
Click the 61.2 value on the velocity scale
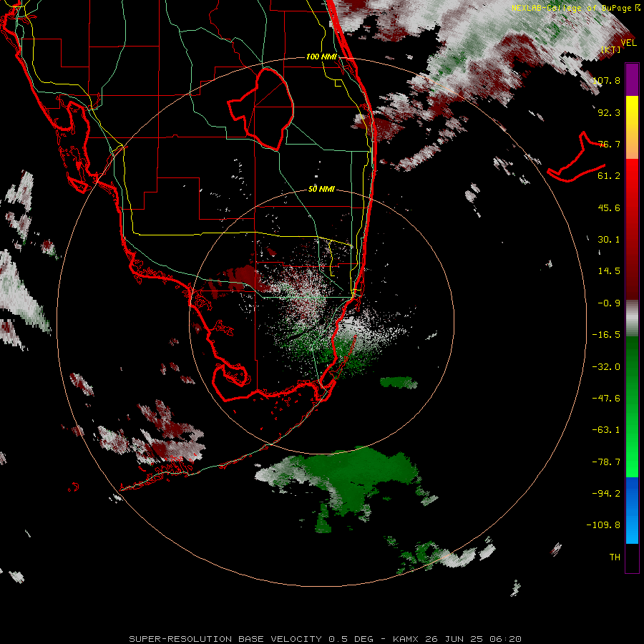(609, 176)
